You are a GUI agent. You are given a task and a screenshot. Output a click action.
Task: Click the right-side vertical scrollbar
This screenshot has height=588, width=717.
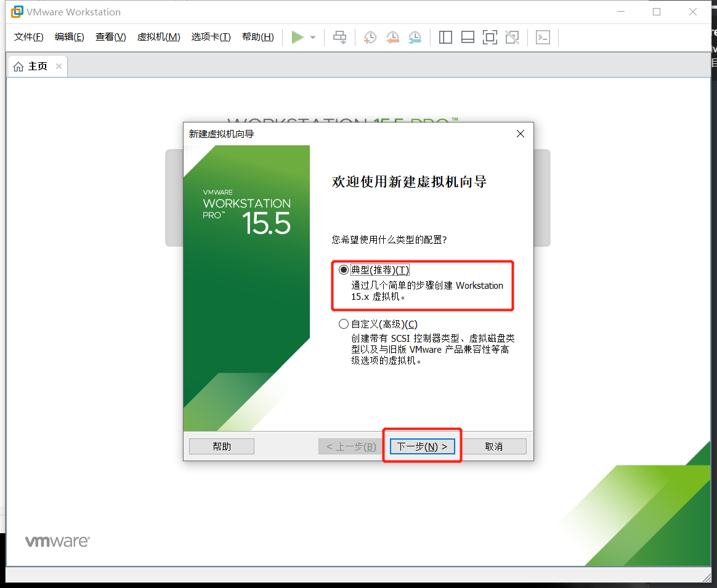coord(712,308)
